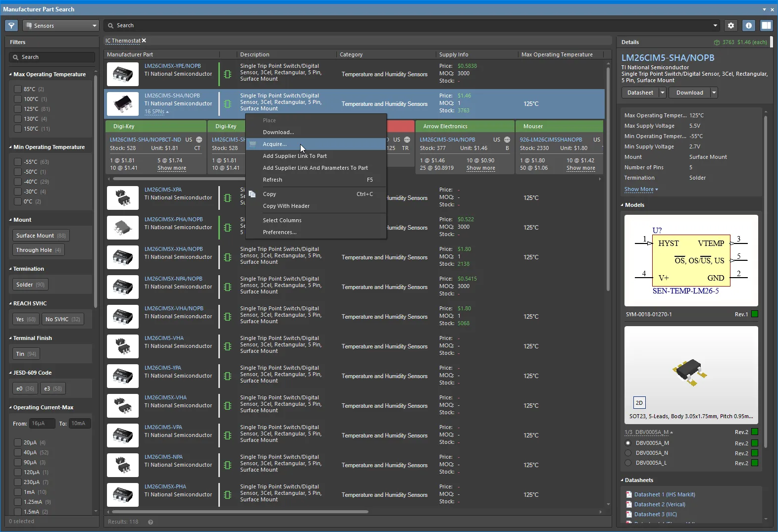This screenshot has height=532, width=778.
Task: Click globe icon in LM26CIM5-SHA/NOPBCT-ND Digi-Key card
Action: 199,140
